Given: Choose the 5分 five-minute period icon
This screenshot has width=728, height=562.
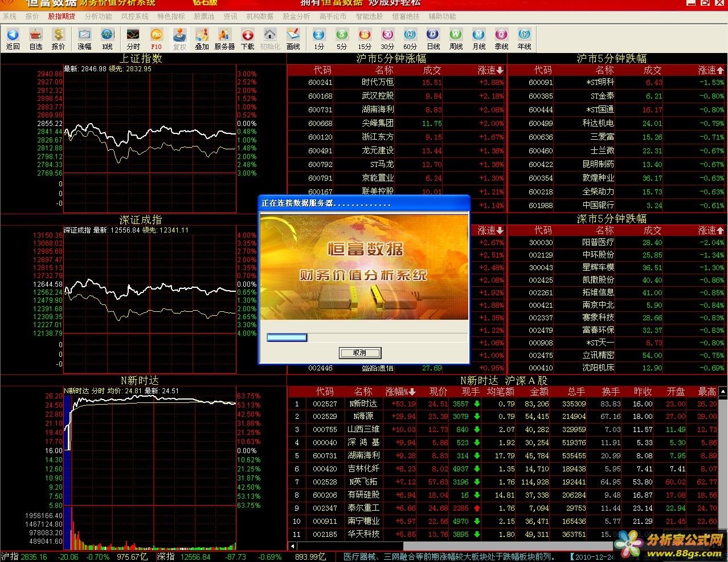Looking at the screenshot, I should pos(342,39).
